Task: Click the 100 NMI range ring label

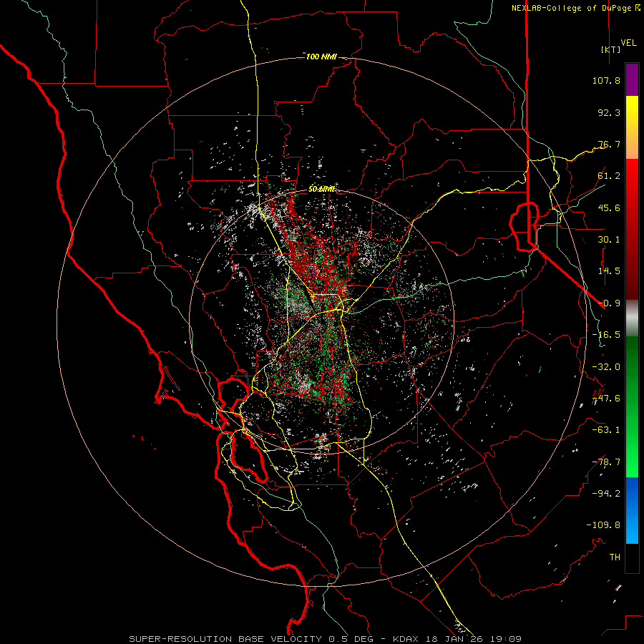Action: pyautogui.click(x=321, y=57)
